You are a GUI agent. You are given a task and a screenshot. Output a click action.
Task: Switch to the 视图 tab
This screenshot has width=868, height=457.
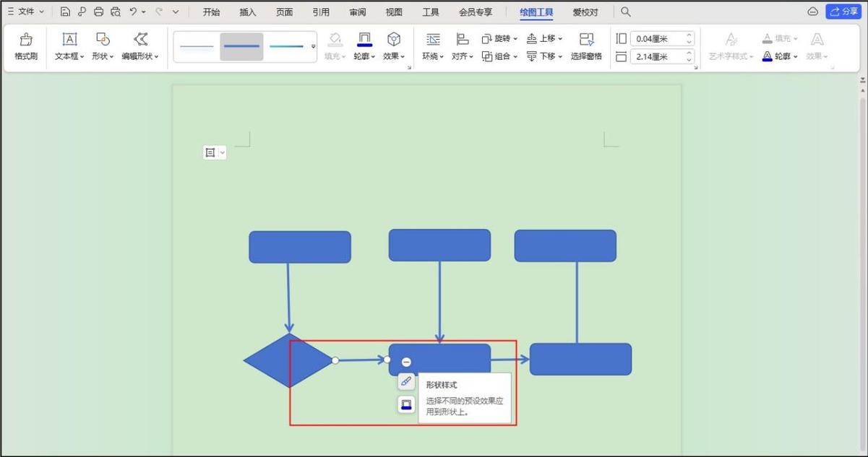click(x=394, y=12)
